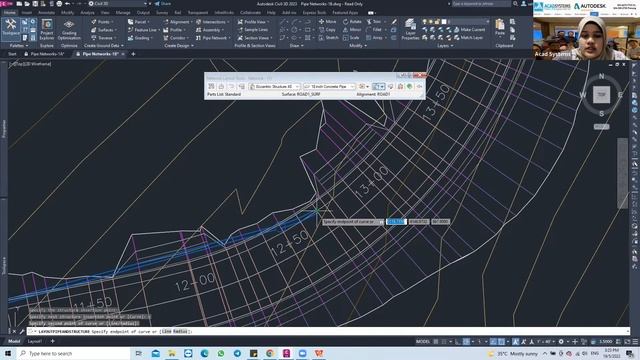
Task: Click the Palettes panel label
Action: pyautogui.click(x=18, y=46)
